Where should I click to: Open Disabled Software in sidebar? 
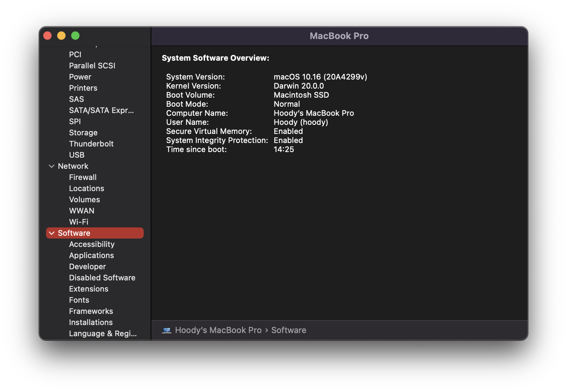coord(102,278)
